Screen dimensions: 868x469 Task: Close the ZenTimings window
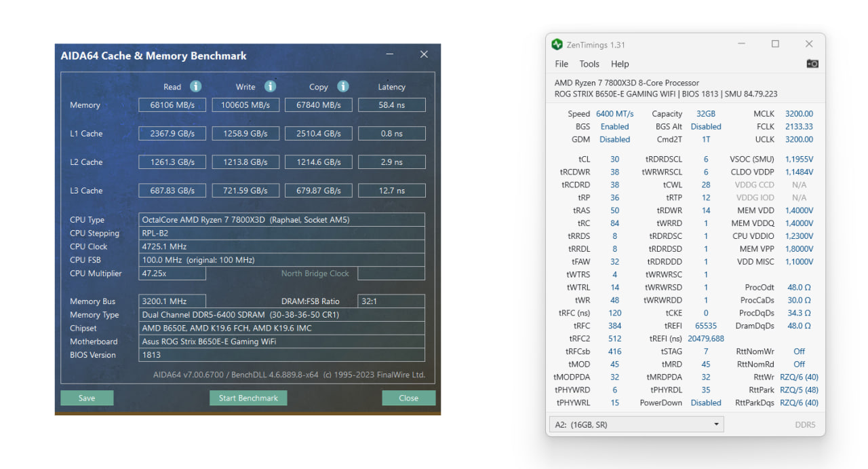coord(809,44)
